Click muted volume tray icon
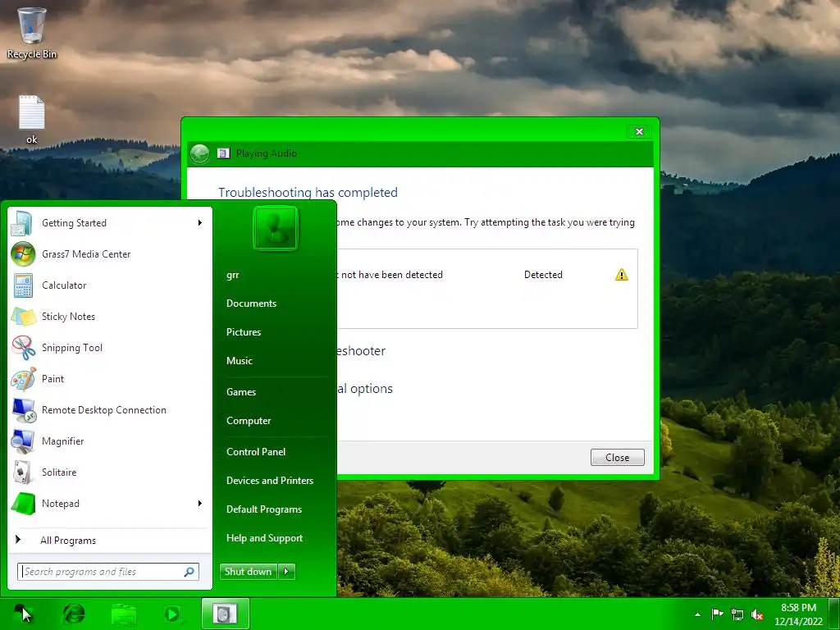Image resolution: width=840 pixels, height=630 pixels. [x=757, y=615]
